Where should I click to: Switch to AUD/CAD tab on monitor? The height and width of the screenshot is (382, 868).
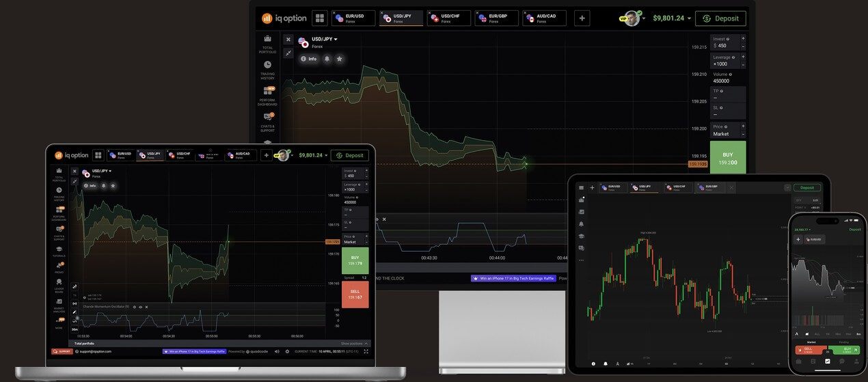click(545, 18)
